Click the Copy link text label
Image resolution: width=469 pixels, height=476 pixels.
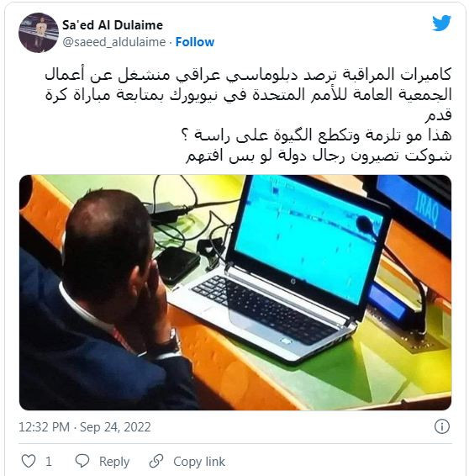pos(199,461)
